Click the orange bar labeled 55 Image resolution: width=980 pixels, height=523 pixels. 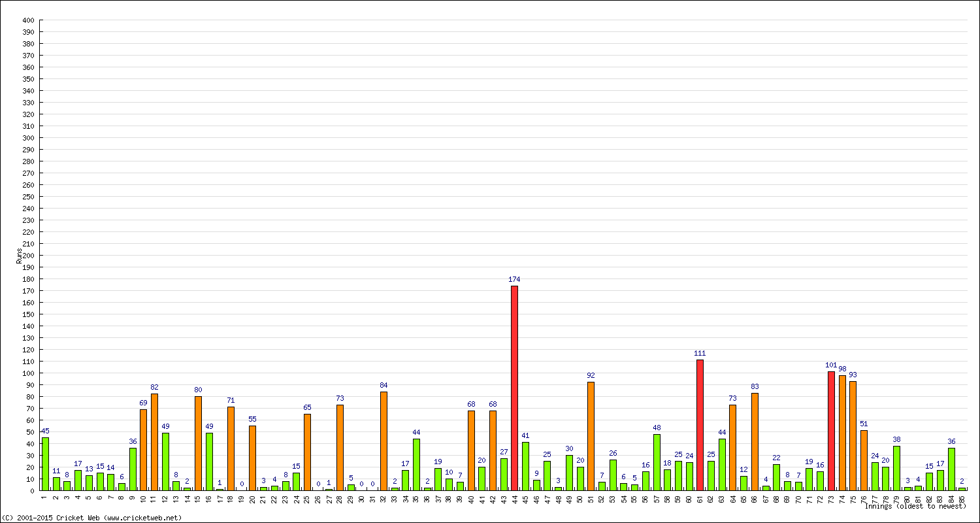click(x=252, y=458)
